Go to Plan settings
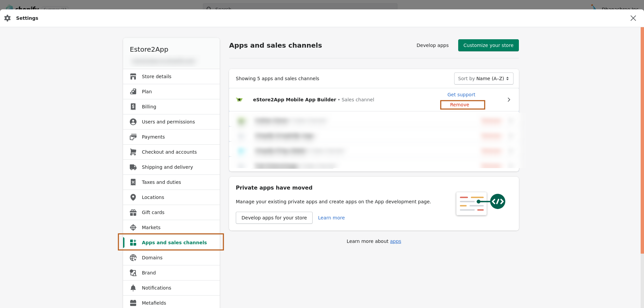The height and width of the screenshot is (308, 644). point(171,92)
